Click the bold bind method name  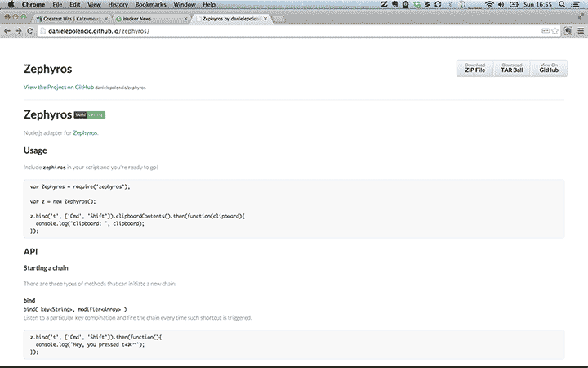coord(29,300)
